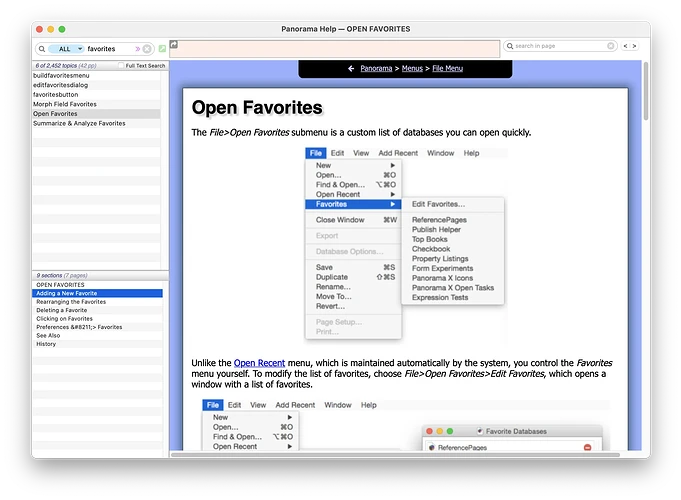Jump to Deleting a Favorite section
This screenshot has height=500, width=681.
click(x=97, y=310)
